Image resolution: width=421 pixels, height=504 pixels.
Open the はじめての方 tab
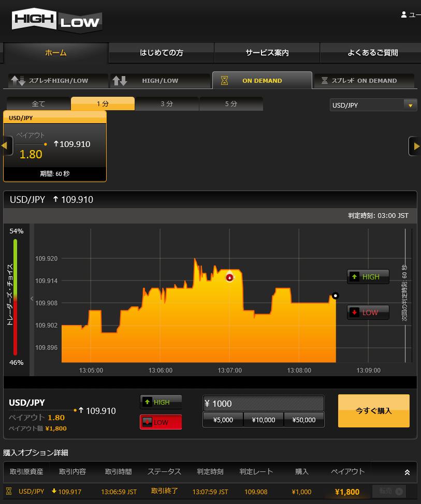tap(161, 53)
